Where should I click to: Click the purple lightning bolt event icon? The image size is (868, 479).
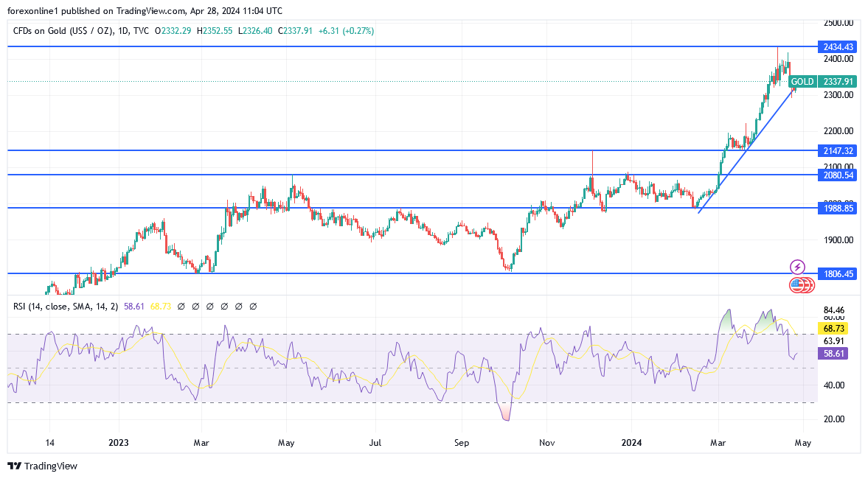click(x=797, y=268)
